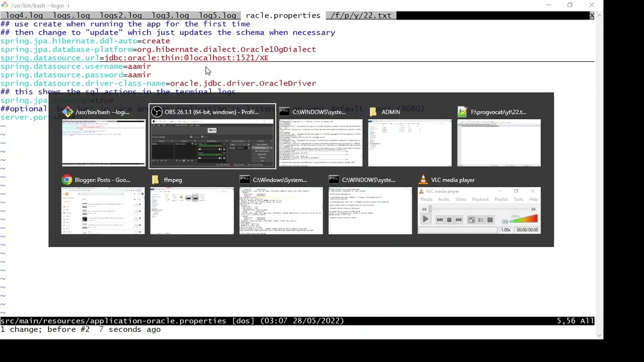The image size is (644, 362).
Task: Switch to the /usr/bin/bash window thumbnail
Action: click(104, 143)
